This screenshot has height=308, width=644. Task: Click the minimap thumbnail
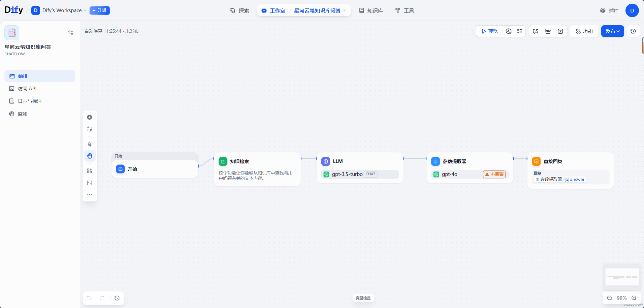pos(622,277)
